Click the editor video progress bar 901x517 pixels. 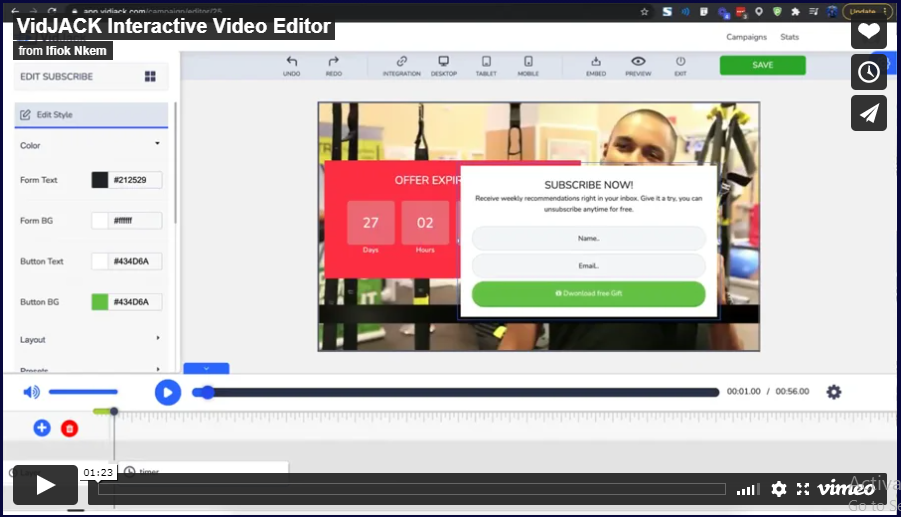pos(456,392)
